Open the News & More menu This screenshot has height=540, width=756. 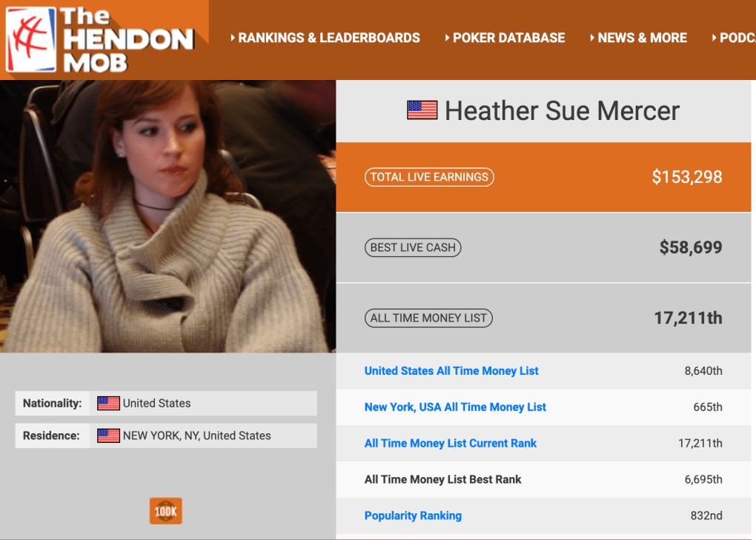642,38
